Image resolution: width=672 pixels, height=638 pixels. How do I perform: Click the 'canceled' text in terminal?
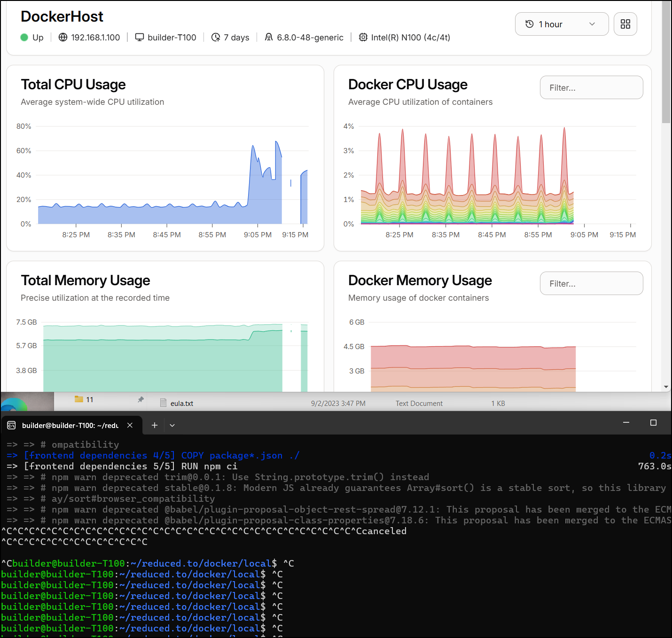pyautogui.click(x=384, y=531)
